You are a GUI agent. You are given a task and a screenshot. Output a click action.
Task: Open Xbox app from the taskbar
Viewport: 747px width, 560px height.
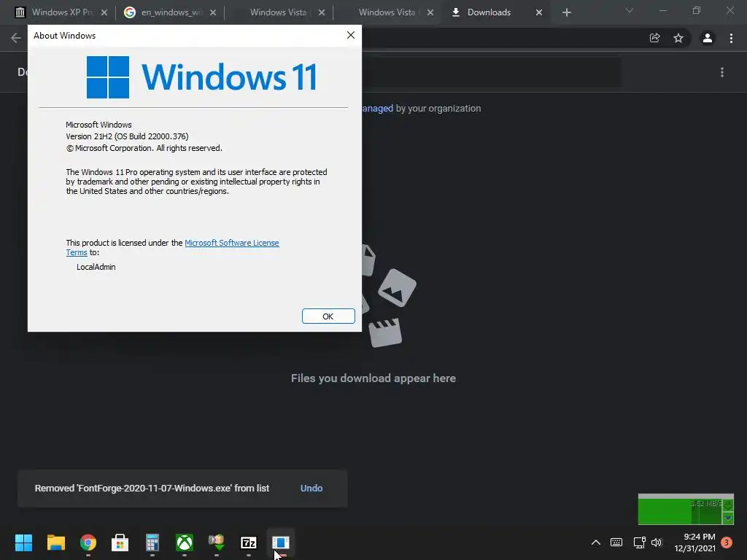[185, 542]
